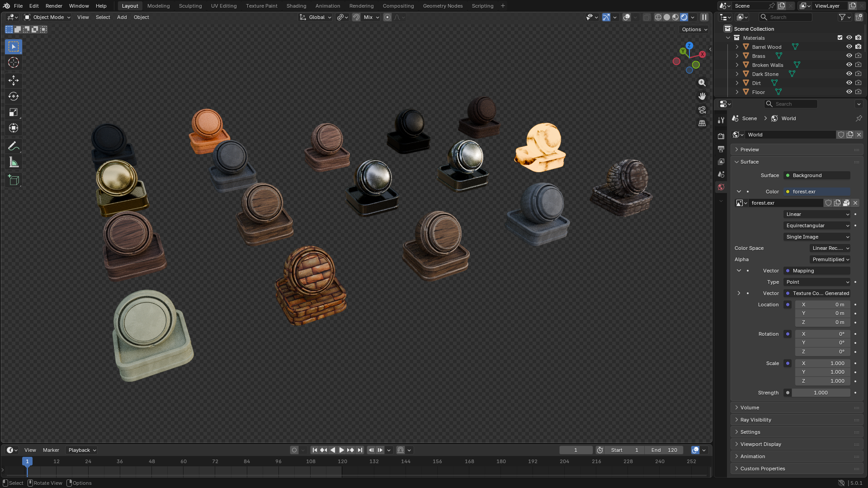Hide Brass collection in viewport

pyautogui.click(x=849, y=56)
